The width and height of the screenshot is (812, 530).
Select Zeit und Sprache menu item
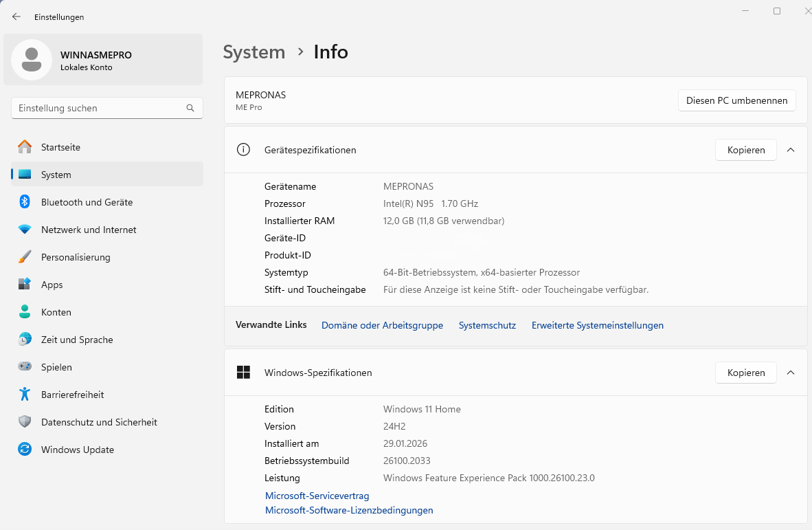[77, 340]
